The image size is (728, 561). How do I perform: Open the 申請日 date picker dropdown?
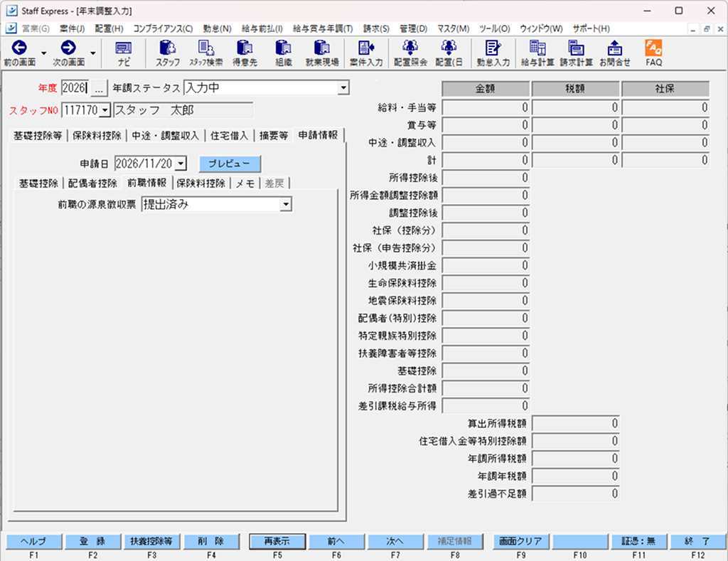(181, 164)
